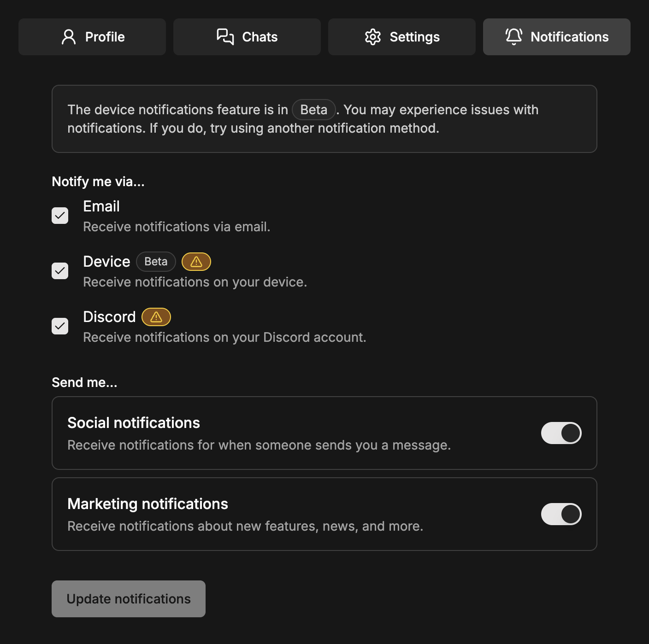Click the warning triangle icon beside Device
Image resolution: width=649 pixels, height=644 pixels.
click(196, 262)
